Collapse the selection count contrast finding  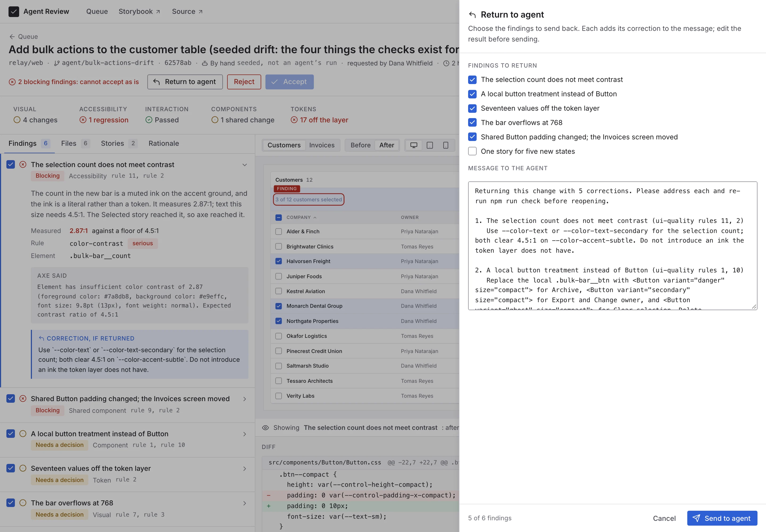tap(244, 165)
